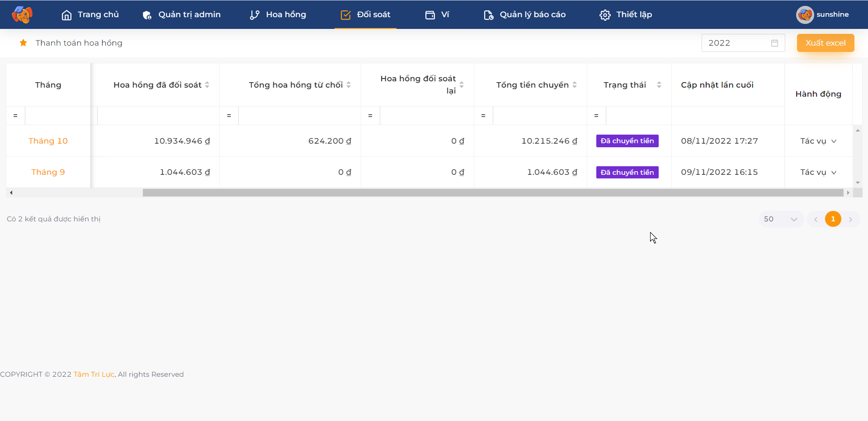Click the Cập nhật lần cuối header
Image resolution: width=868 pixels, height=421 pixels.
point(717,85)
